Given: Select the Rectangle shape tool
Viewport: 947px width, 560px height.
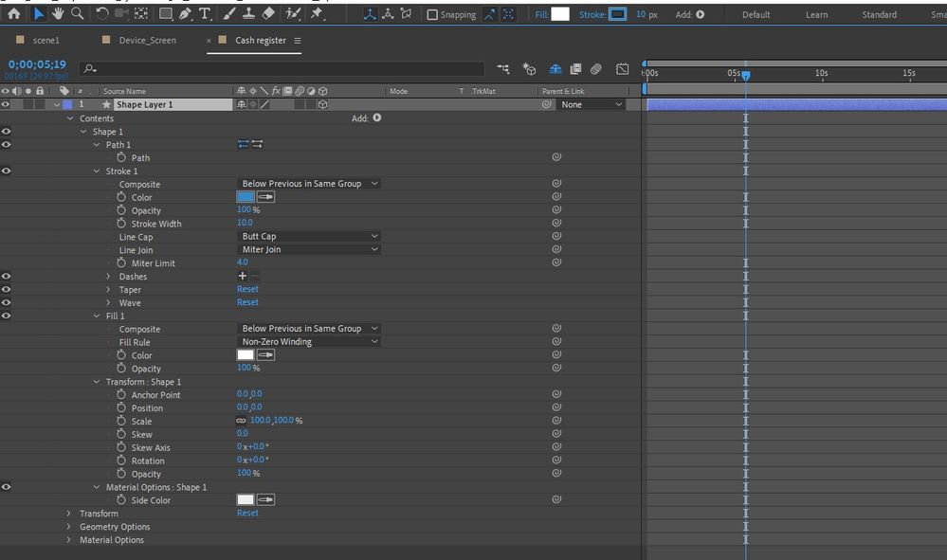Looking at the screenshot, I should 166,13.
